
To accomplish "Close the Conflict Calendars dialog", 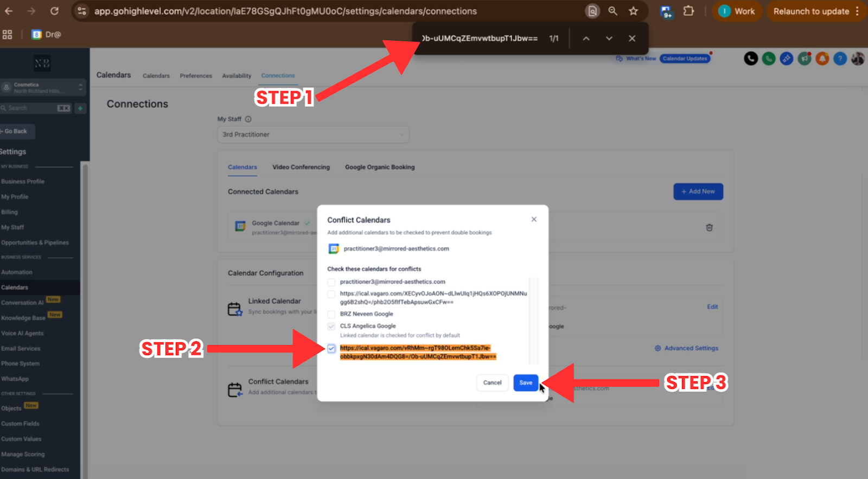I will click(x=534, y=219).
